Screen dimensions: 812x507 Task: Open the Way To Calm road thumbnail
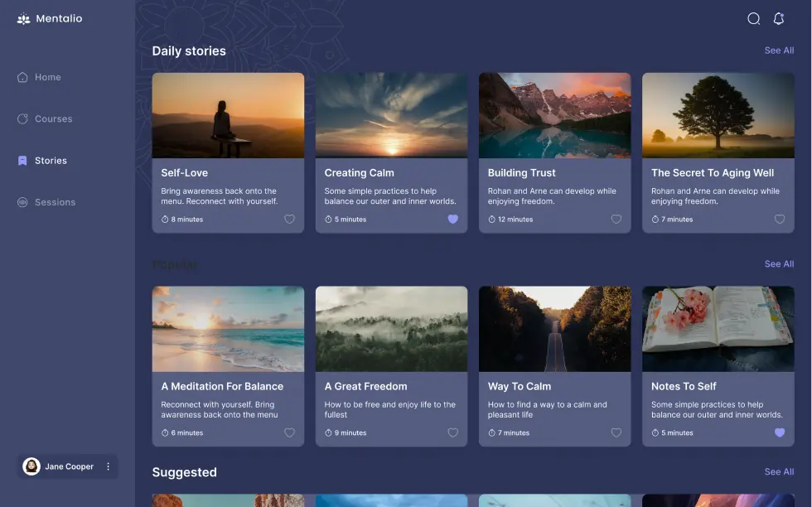click(x=554, y=329)
